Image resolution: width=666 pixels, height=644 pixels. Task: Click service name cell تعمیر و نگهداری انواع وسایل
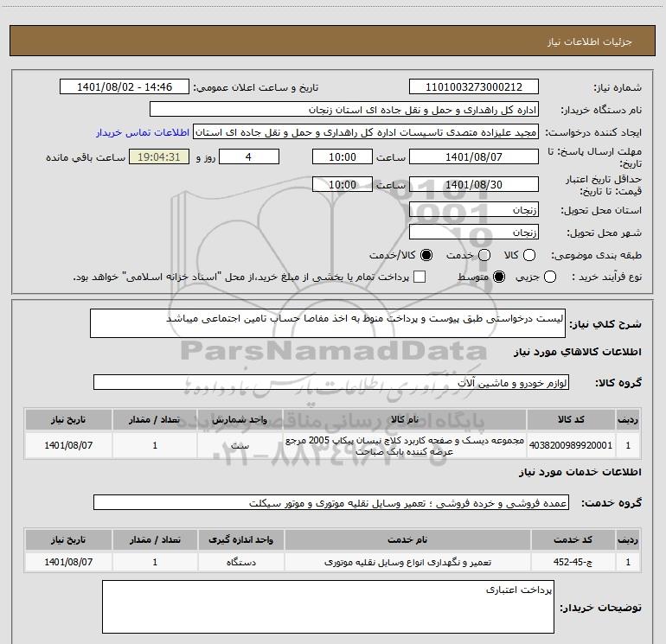click(407, 562)
